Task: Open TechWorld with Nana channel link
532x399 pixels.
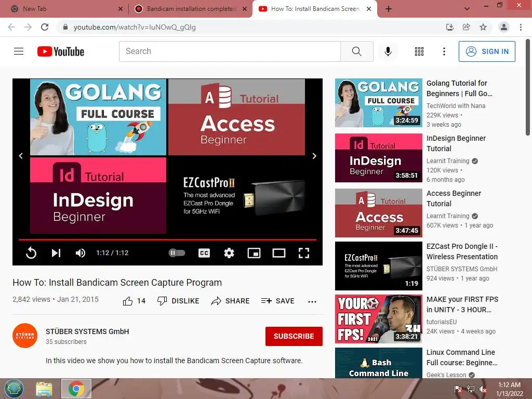Action: [456, 106]
